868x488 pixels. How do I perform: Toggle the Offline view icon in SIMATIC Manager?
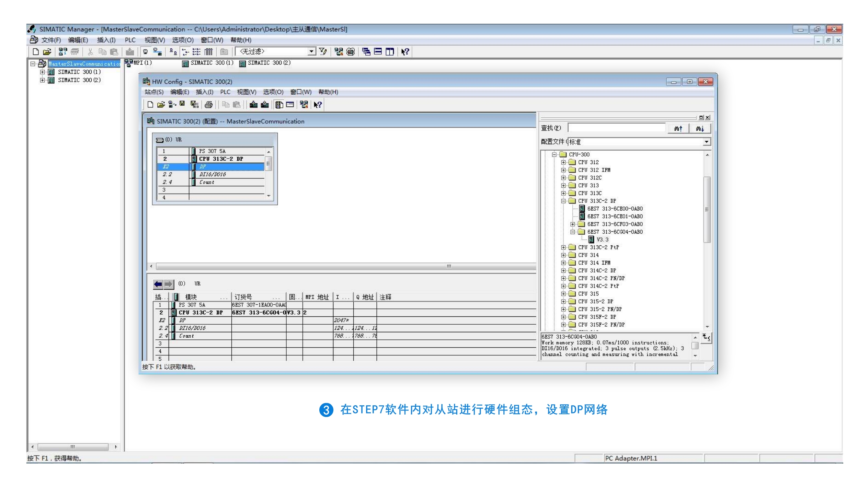[x=146, y=51]
